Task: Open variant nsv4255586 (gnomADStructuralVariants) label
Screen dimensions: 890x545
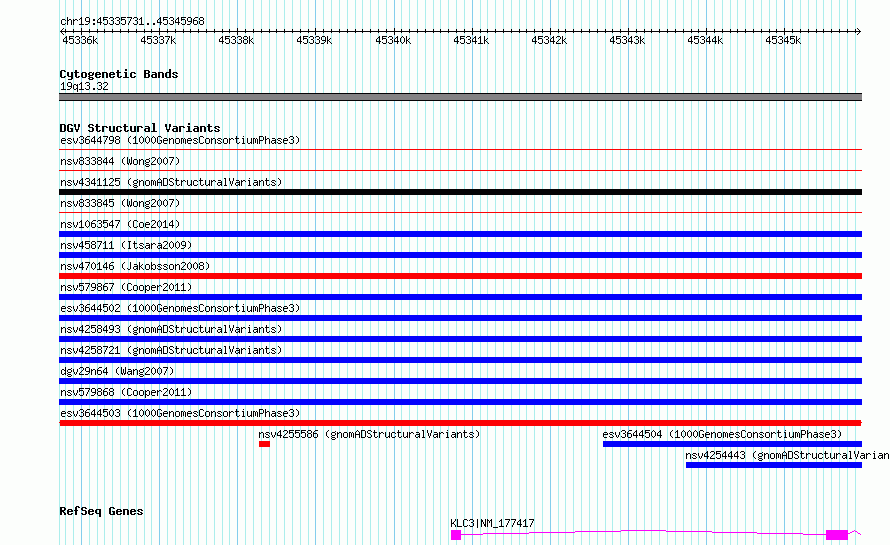Action: pos(369,434)
